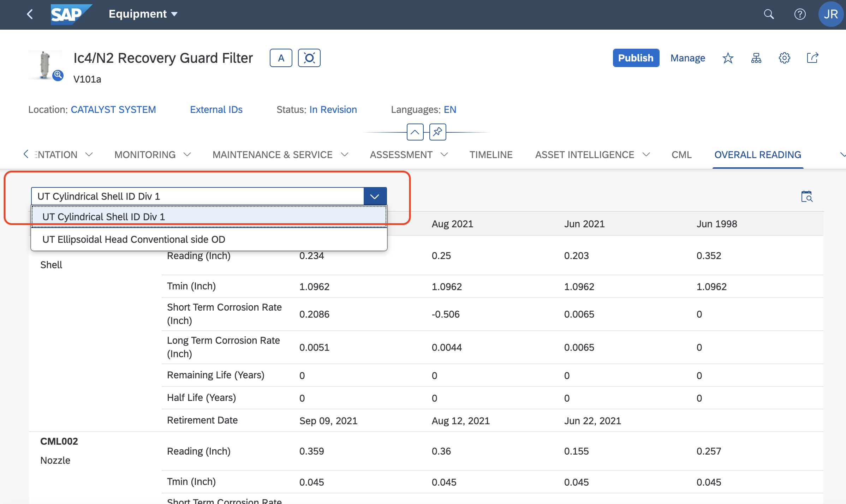846x504 pixels.
Task: Open the search icon in top bar
Action: click(769, 14)
